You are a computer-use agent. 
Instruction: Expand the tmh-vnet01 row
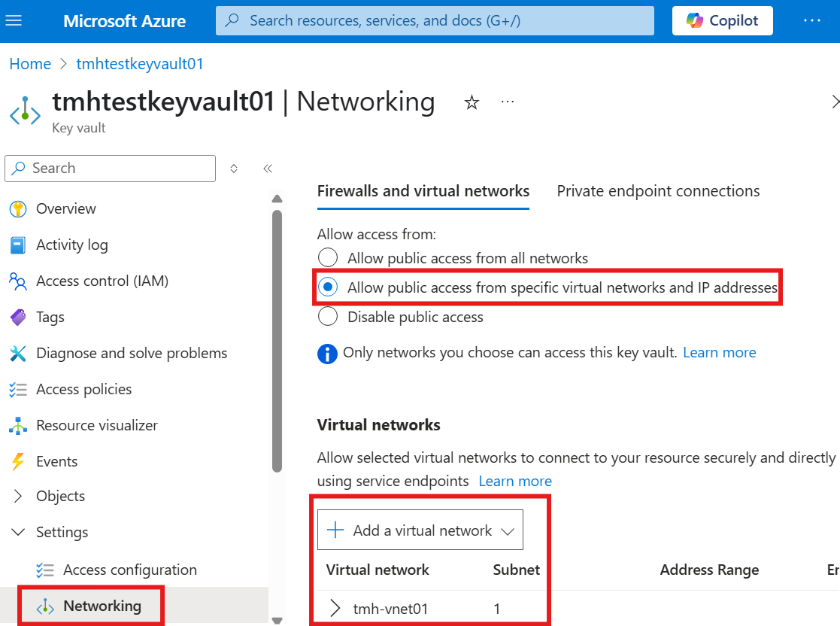tap(335, 608)
